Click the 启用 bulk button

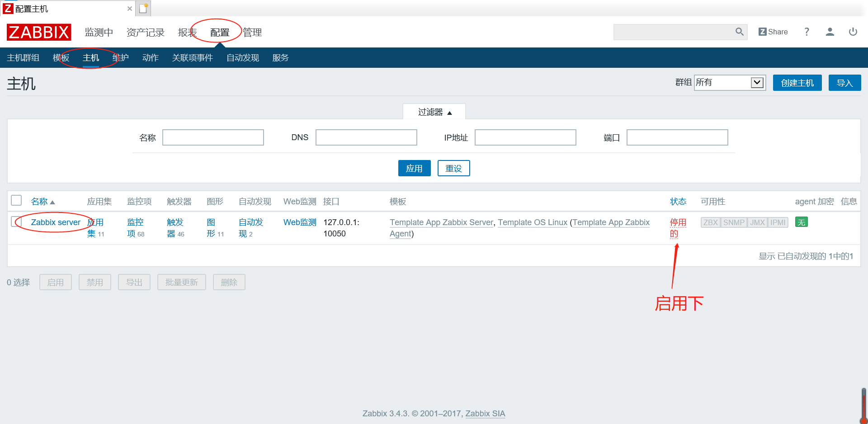[x=56, y=282]
